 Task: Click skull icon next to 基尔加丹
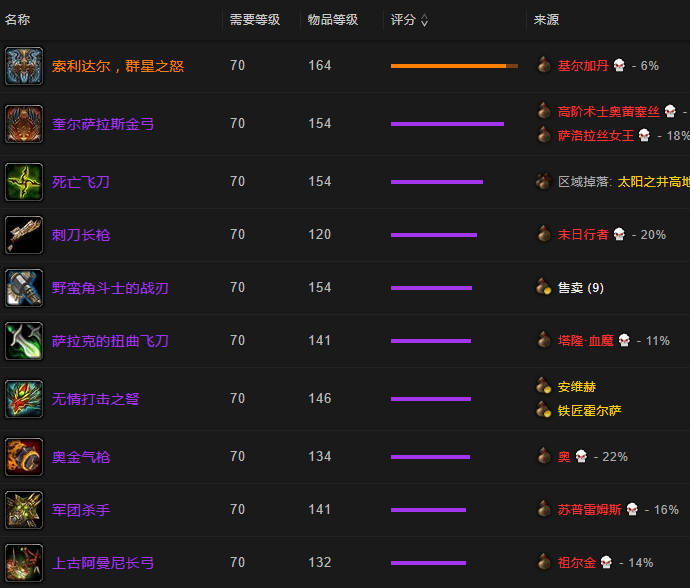click(619, 66)
